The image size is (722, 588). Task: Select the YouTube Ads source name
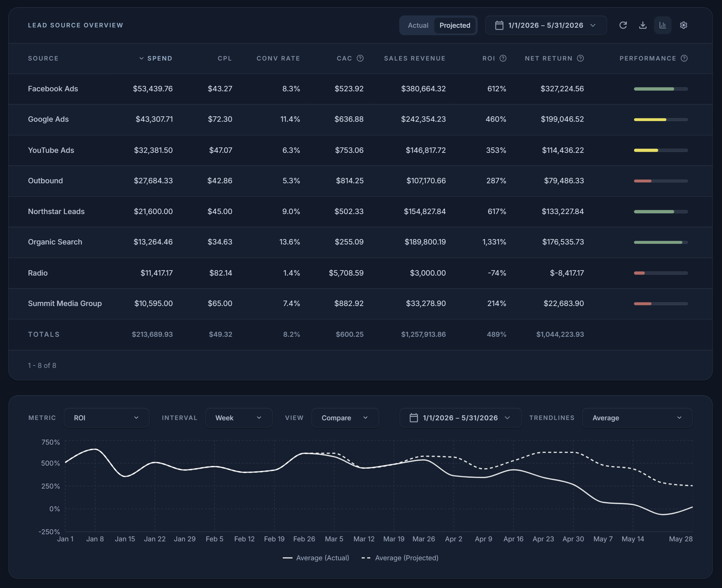point(51,150)
